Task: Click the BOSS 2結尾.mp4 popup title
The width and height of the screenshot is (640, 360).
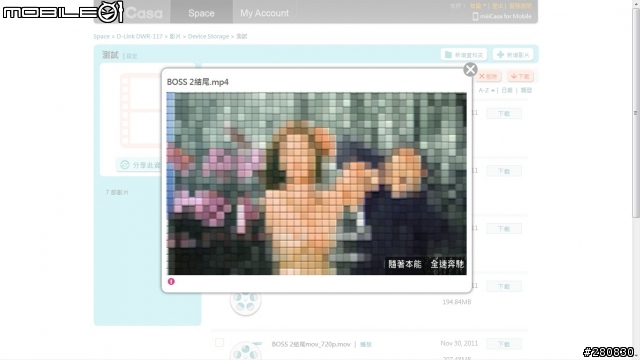Action: 198,82
